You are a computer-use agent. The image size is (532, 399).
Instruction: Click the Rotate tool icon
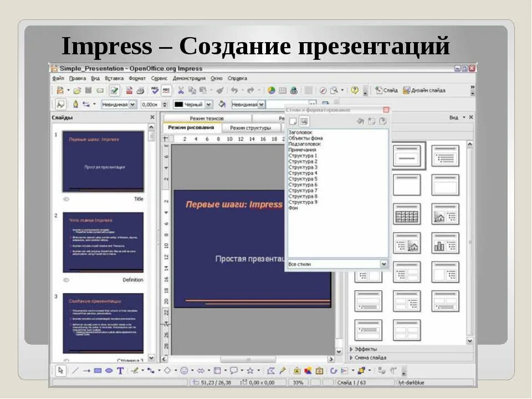coord(334,371)
